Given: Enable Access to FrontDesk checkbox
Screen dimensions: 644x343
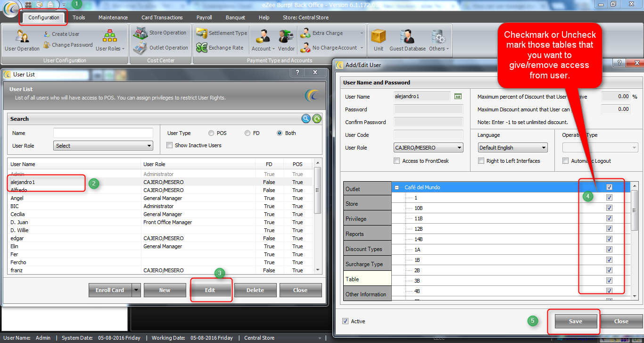Looking at the screenshot, I should [x=397, y=161].
